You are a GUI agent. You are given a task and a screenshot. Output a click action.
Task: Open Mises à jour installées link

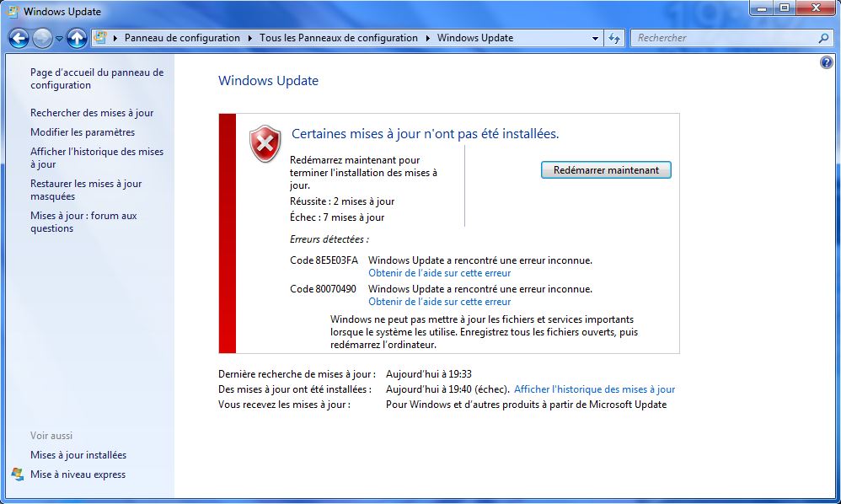(78, 455)
